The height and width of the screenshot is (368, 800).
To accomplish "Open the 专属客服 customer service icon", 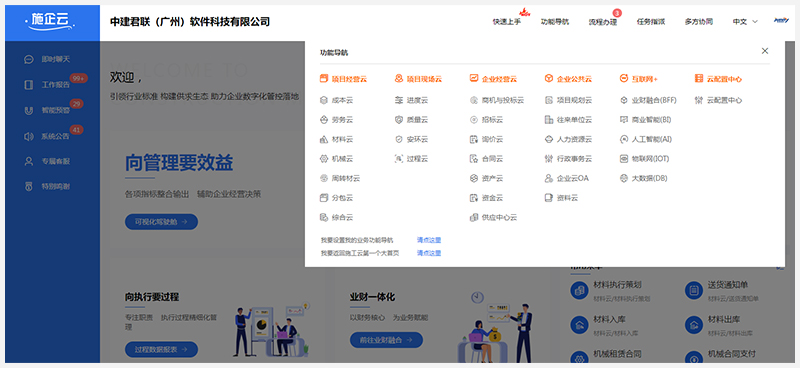I will pyautogui.click(x=29, y=161).
